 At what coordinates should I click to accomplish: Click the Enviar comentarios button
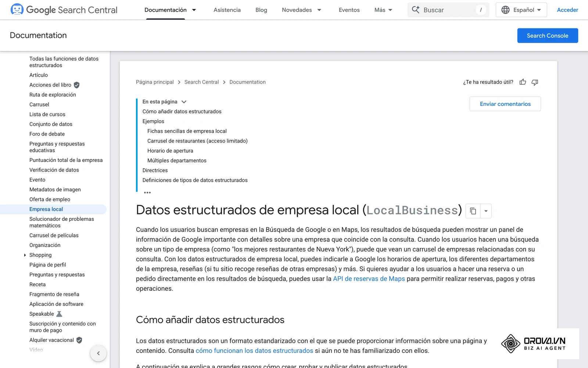[x=505, y=104]
